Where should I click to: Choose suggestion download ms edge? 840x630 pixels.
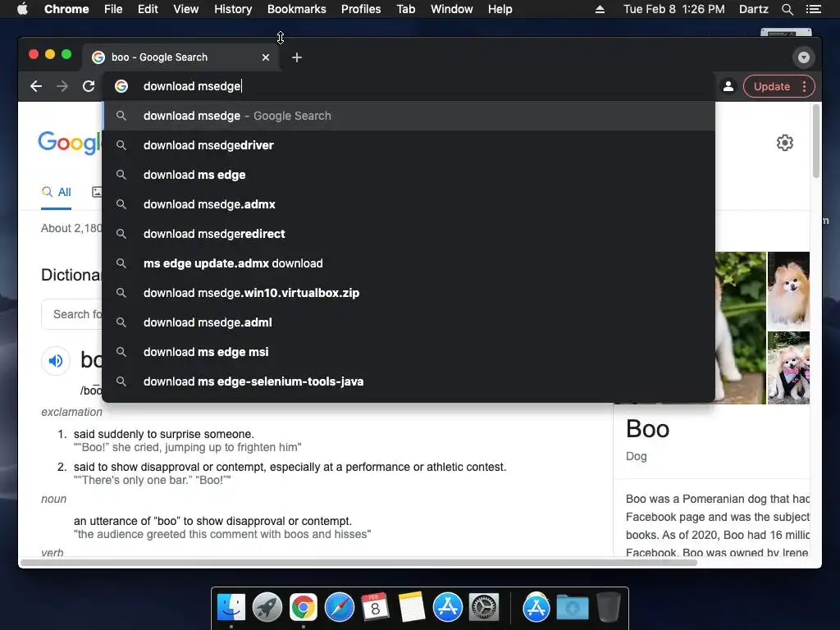409,175
